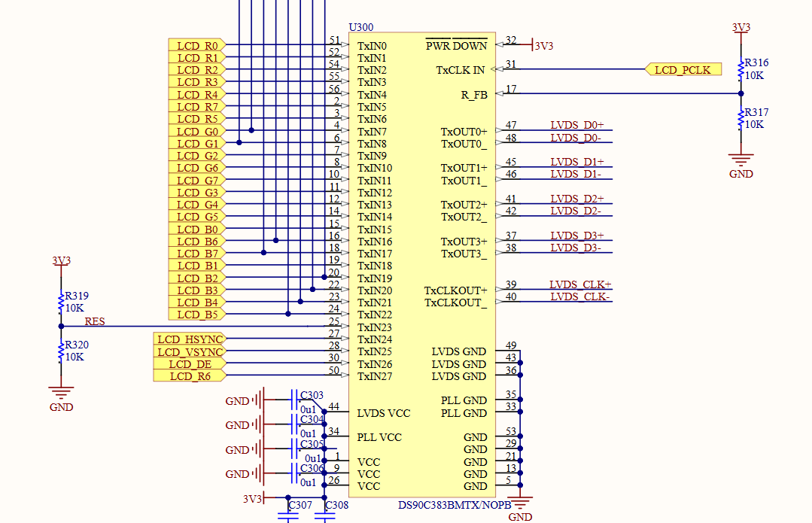
Task: Click the C303 capacitor symbol
Action: [x=293, y=400]
